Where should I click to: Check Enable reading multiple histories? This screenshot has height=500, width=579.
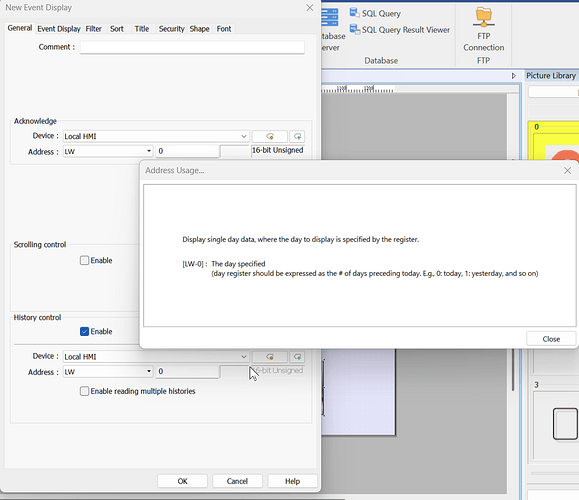point(85,391)
